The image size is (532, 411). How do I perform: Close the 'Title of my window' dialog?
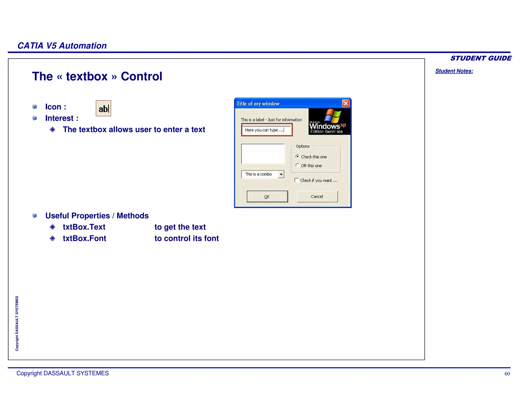[346, 103]
